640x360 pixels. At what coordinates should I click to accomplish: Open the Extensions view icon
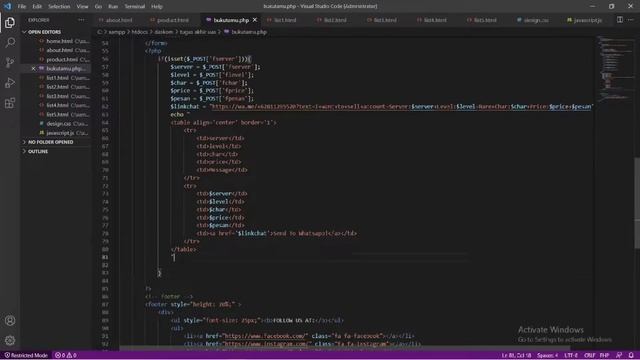(10, 103)
